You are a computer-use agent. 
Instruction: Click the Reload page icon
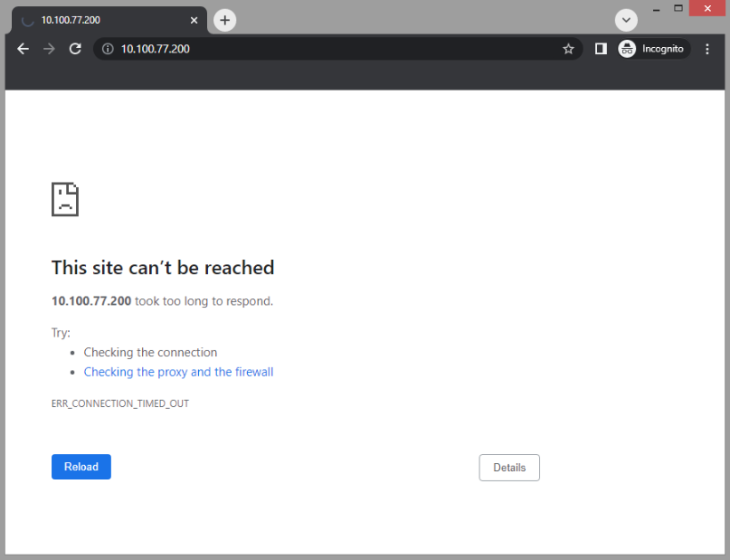75,49
